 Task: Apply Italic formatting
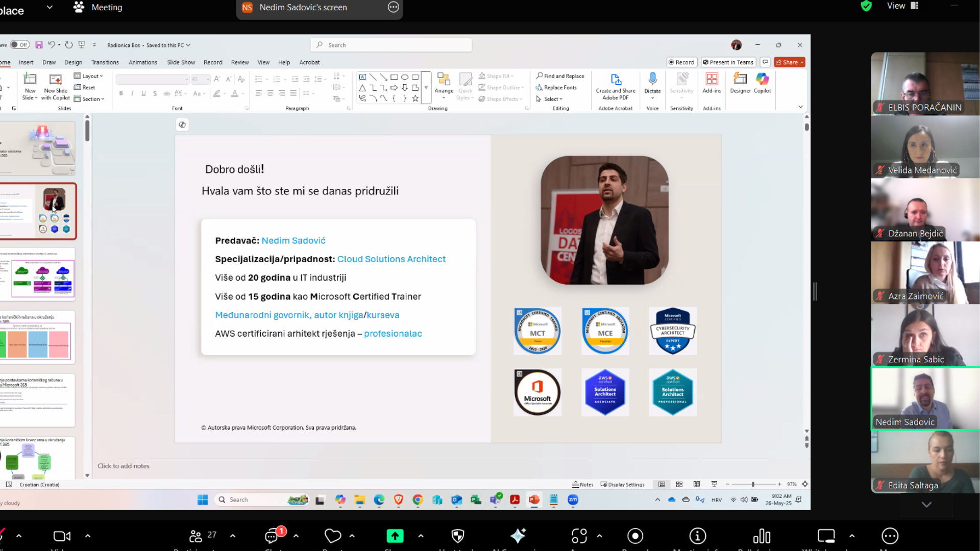pos(132,93)
